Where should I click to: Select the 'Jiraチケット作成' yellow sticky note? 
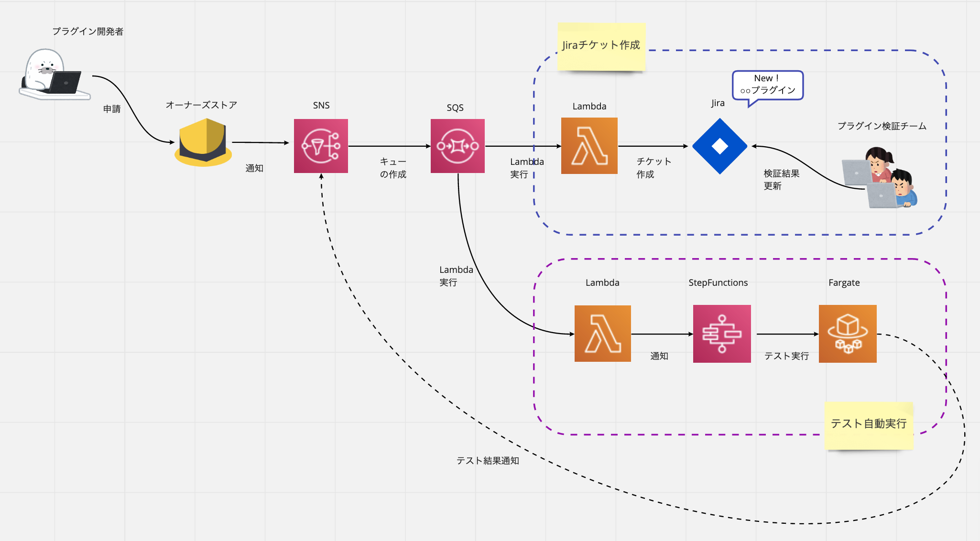tap(601, 47)
